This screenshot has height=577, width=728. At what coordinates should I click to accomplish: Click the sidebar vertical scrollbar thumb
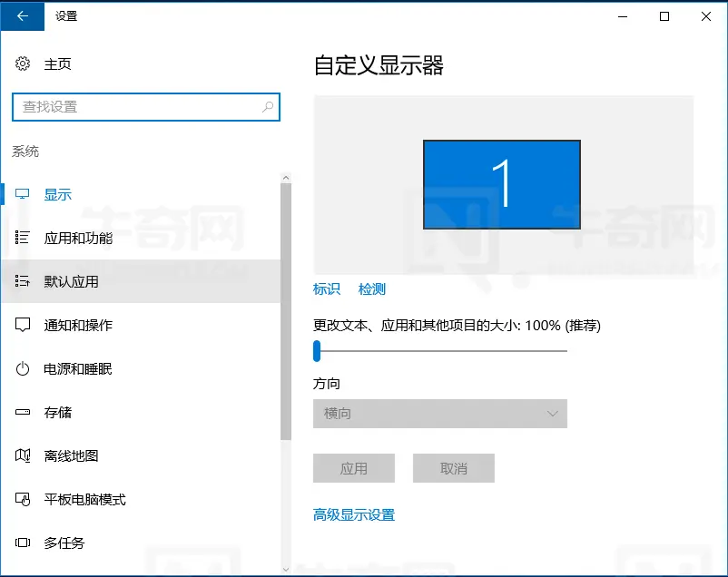pyautogui.click(x=286, y=311)
